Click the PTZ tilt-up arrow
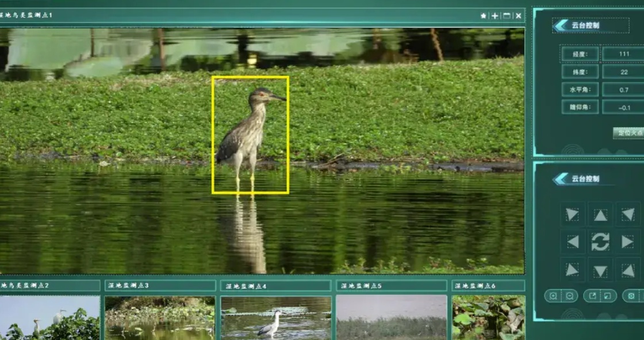This screenshot has width=644, height=340. (x=600, y=215)
